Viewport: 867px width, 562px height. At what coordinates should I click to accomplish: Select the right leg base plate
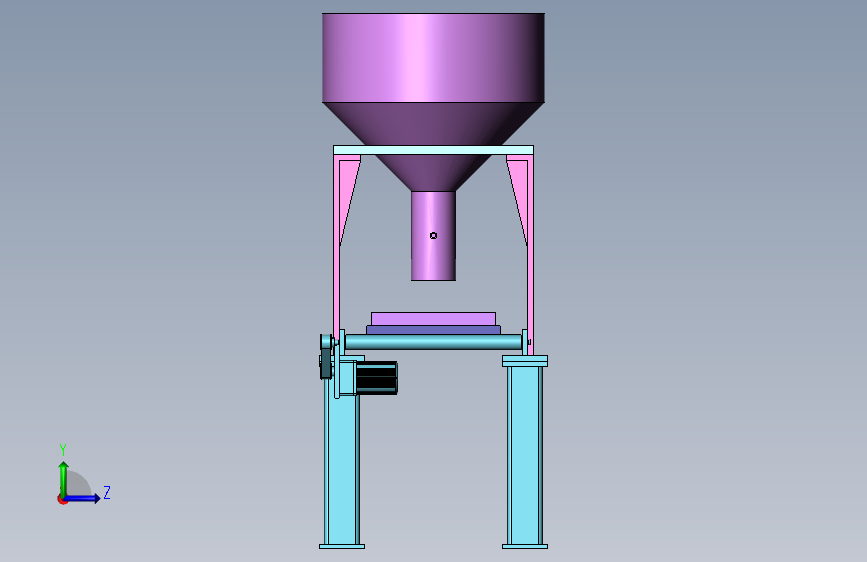[x=525, y=547]
